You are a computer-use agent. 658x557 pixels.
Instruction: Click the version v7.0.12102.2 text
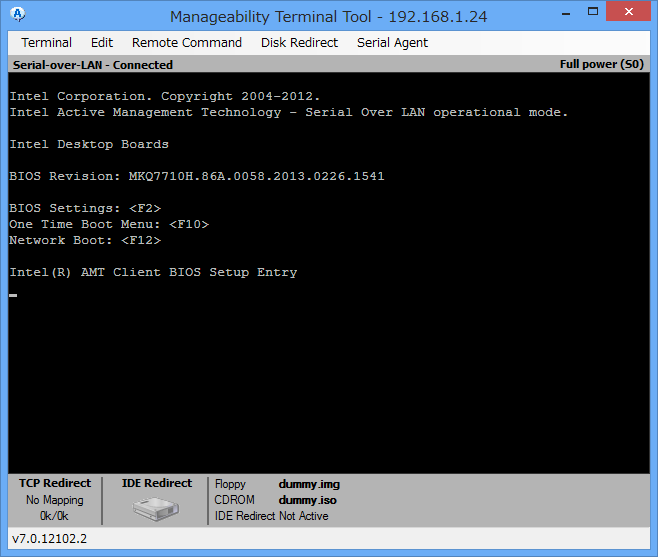point(50,539)
